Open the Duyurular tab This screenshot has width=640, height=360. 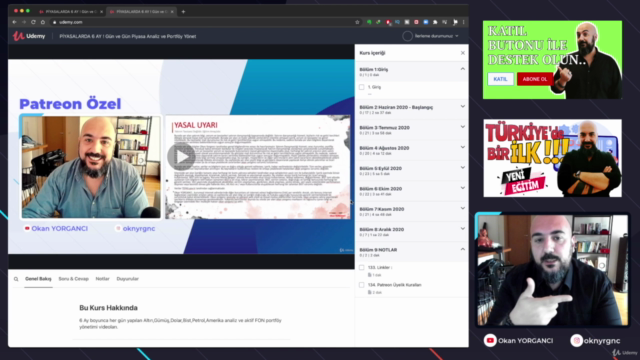(x=128, y=279)
